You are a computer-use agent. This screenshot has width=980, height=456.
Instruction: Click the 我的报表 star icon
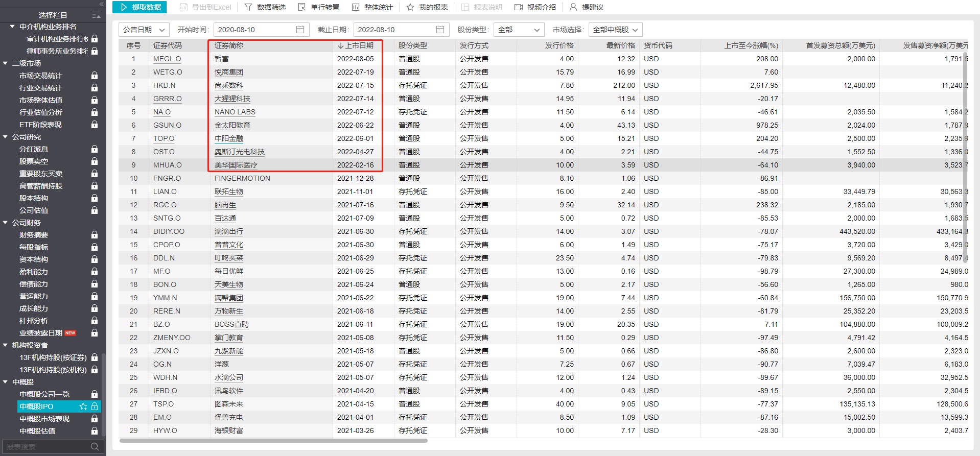click(x=410, y=7)
